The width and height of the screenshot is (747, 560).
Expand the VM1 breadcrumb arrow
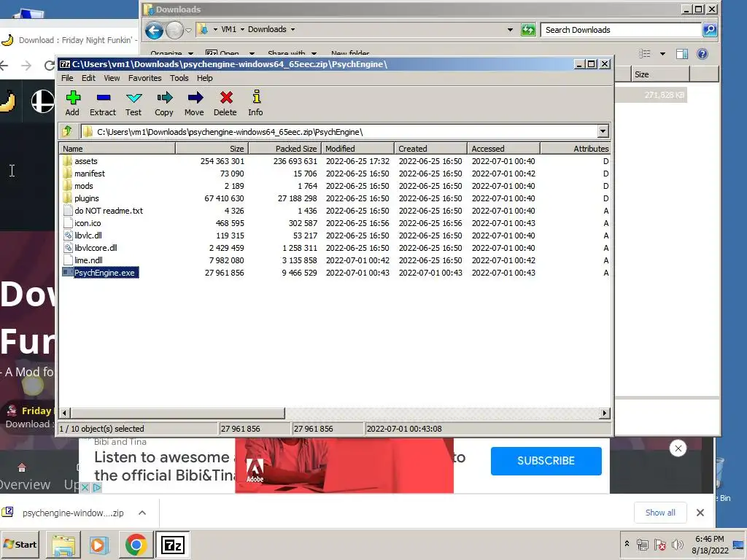242,29
